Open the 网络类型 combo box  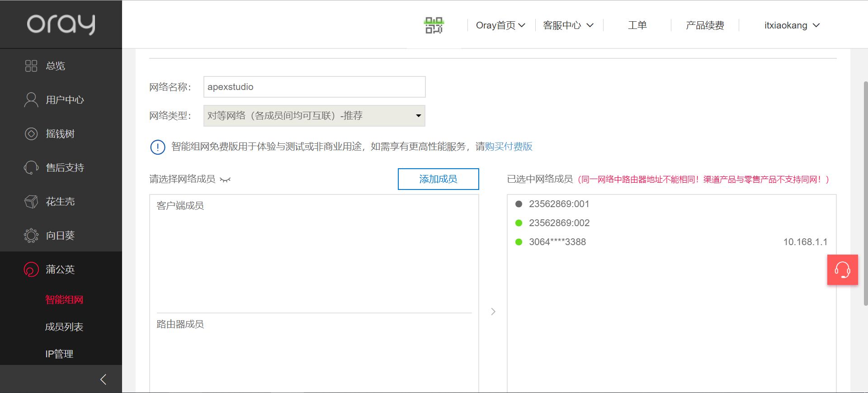[314, 116]
